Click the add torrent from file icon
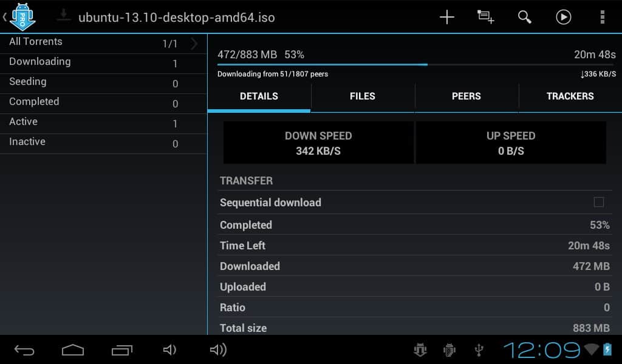The height and width of the screenshot is (364, 622). (x=485, y=17)
